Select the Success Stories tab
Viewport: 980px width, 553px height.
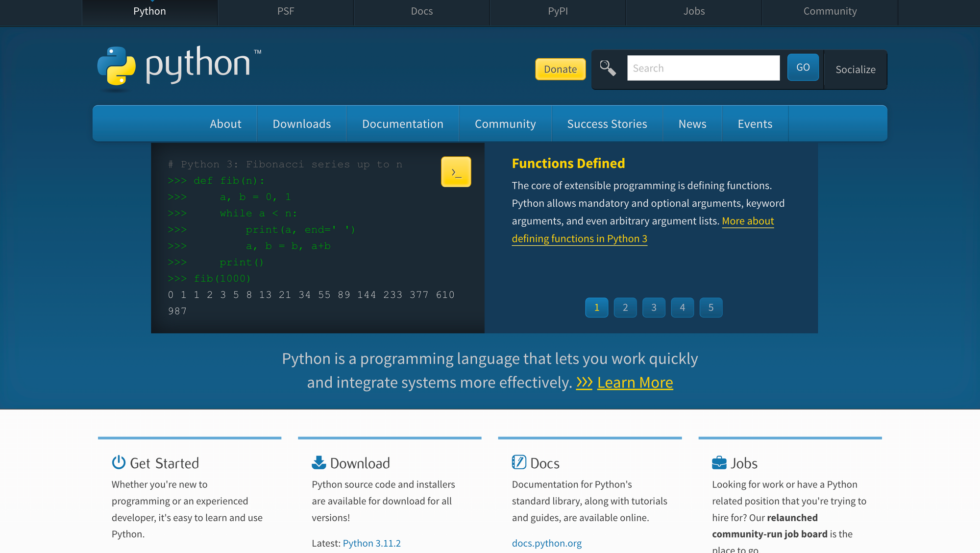coord(607,123)
